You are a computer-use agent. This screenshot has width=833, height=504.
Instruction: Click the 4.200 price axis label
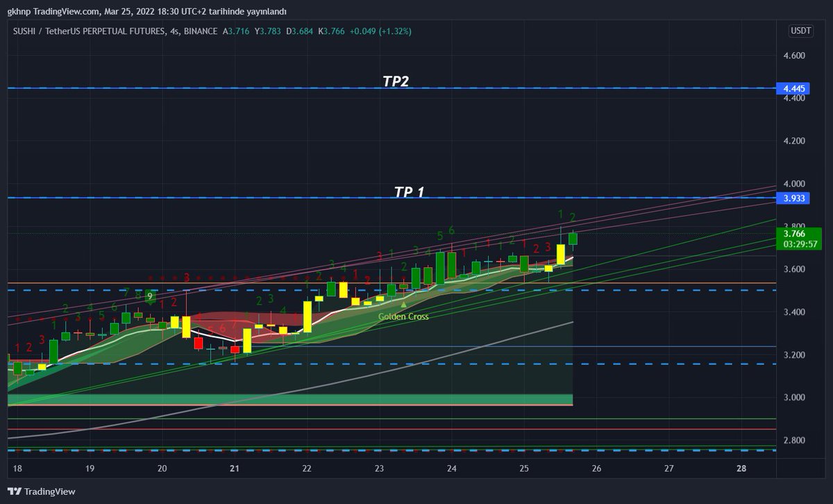(793, 141)
